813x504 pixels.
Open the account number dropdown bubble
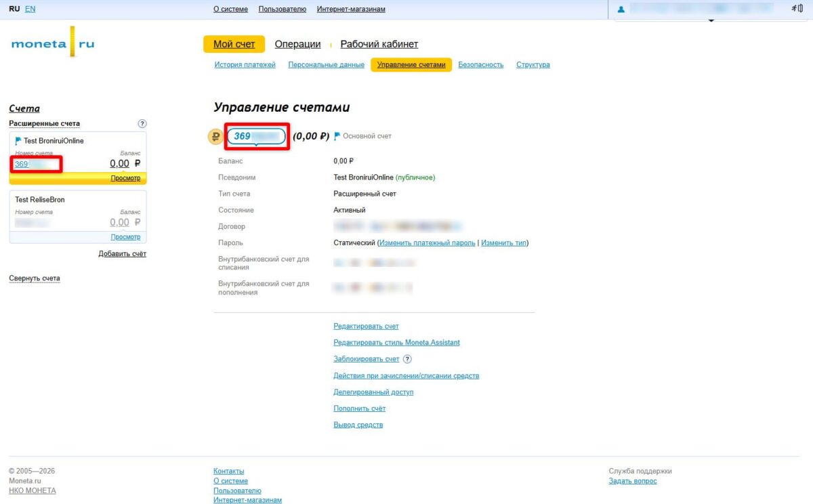point(257,136)
